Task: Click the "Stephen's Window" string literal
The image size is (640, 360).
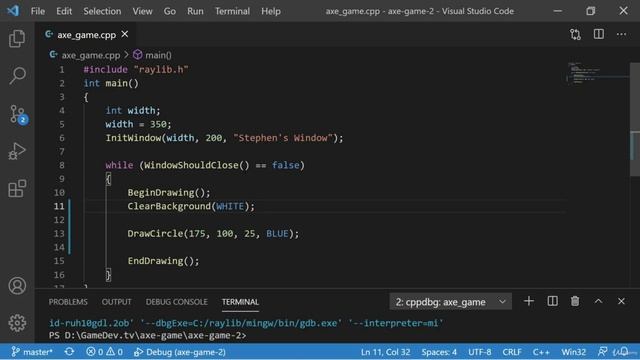Action: click(x=283, y=138)
